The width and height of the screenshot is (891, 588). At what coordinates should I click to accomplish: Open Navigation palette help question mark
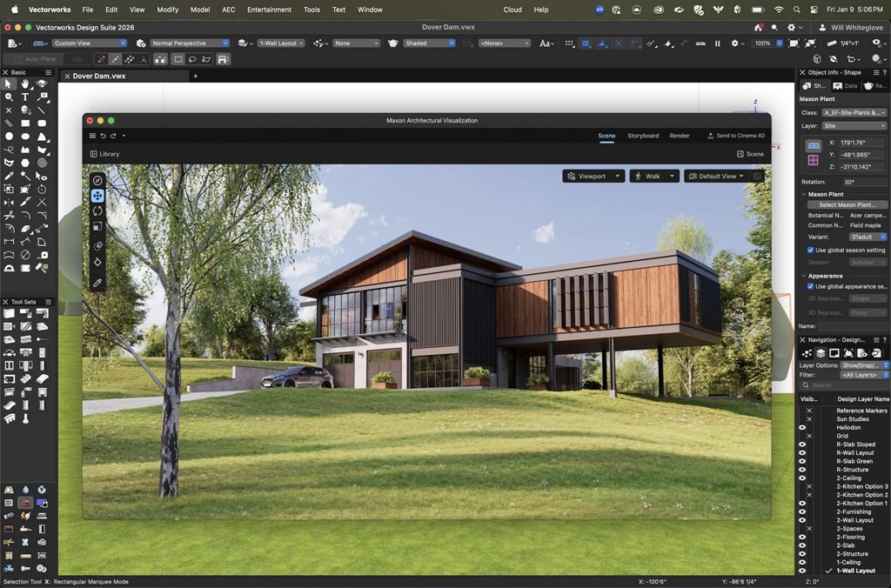tap(884, 340)
